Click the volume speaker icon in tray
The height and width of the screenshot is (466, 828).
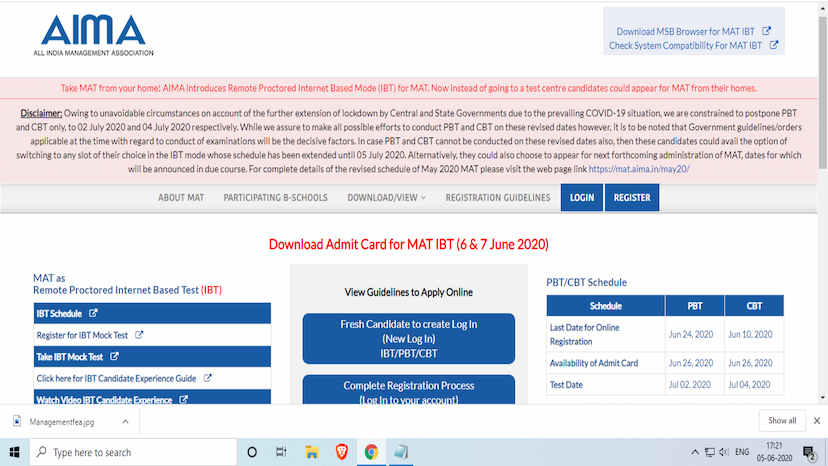[724, 452]
